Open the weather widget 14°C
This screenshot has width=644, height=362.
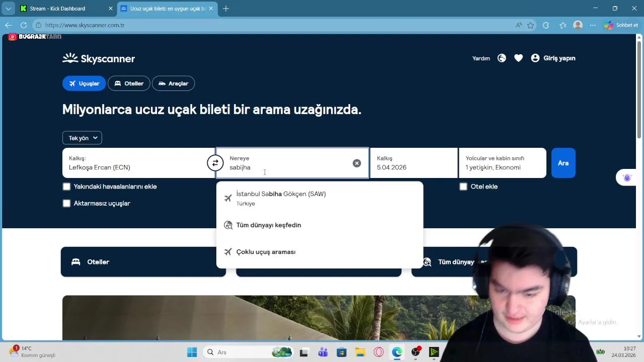[x=32, y=352]
